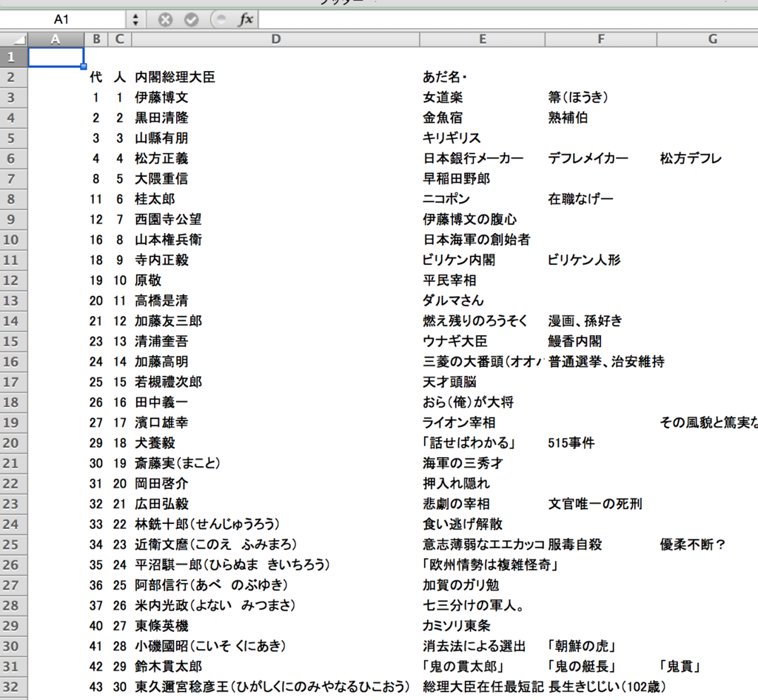Select row 1 header
The width and height of the screenshot is (758, 700).
(13, 57)
